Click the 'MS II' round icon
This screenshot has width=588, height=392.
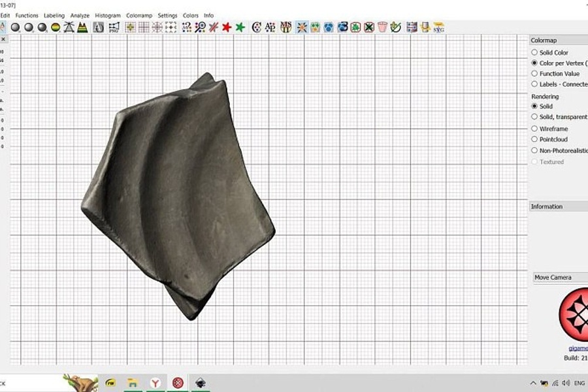(286, 27)
